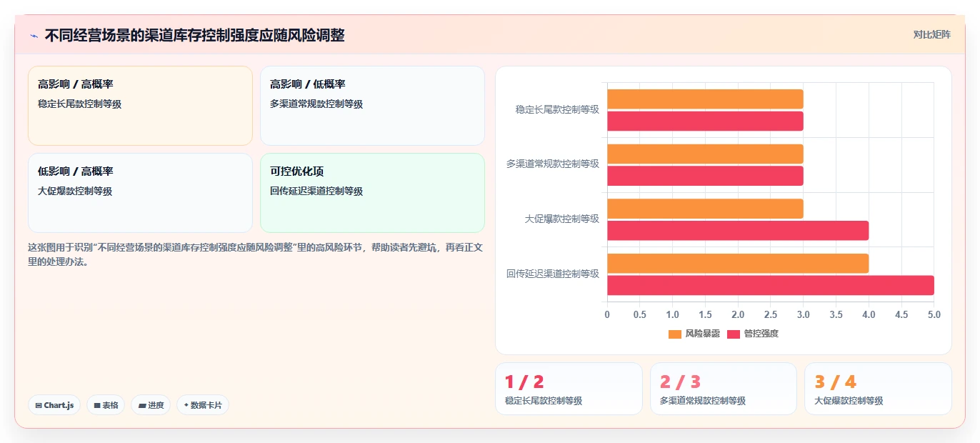Image resolution: width=980 pixels, height=443 pixels.
Task: Click the description paragraph below matrix
Action: (256, 254)
